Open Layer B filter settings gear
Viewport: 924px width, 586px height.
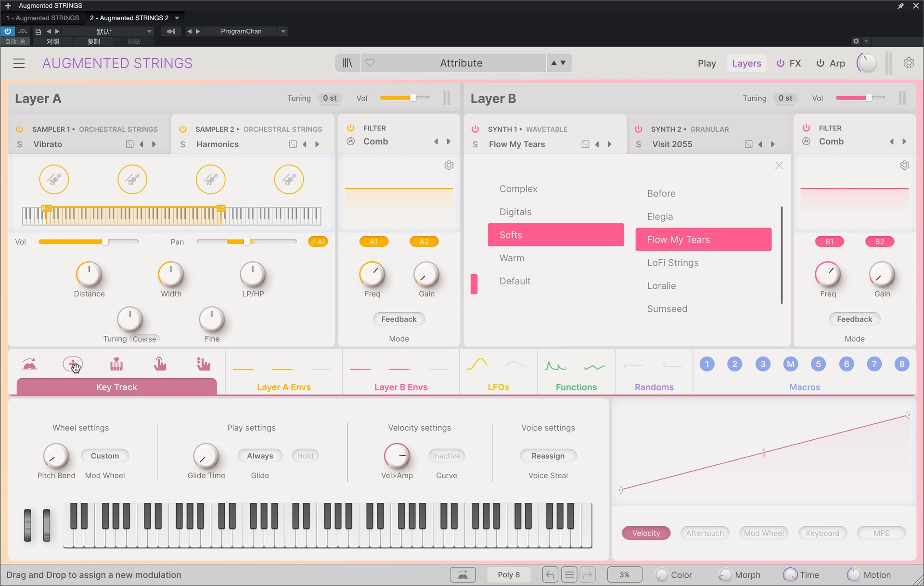[x=904, y=165]
